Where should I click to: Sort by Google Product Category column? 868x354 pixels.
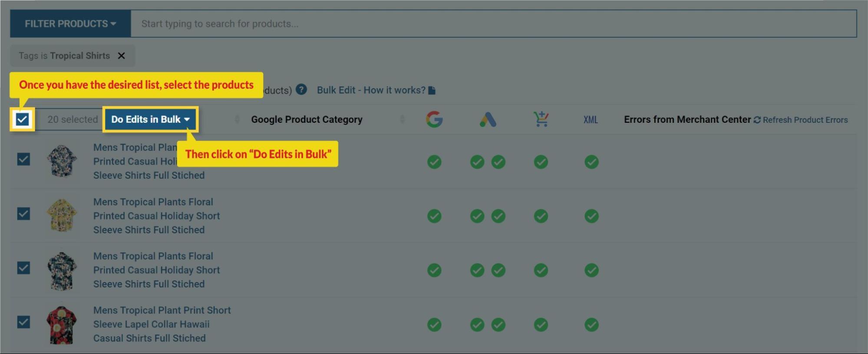[x=307, y=119]
